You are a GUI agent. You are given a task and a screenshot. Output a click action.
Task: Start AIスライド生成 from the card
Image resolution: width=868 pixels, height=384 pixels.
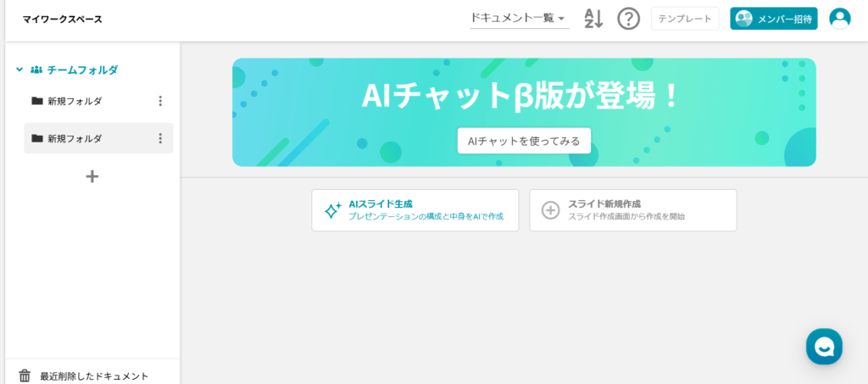tap(415, 210)
